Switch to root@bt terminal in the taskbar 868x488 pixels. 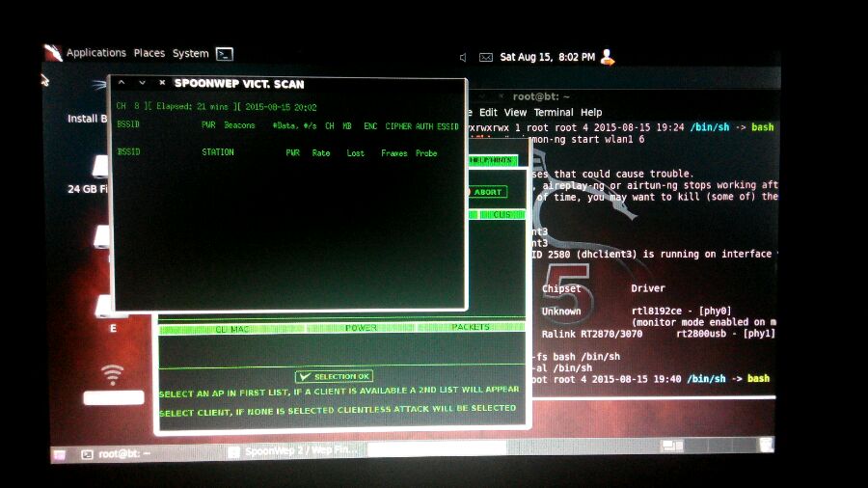(x=117, y=454)
